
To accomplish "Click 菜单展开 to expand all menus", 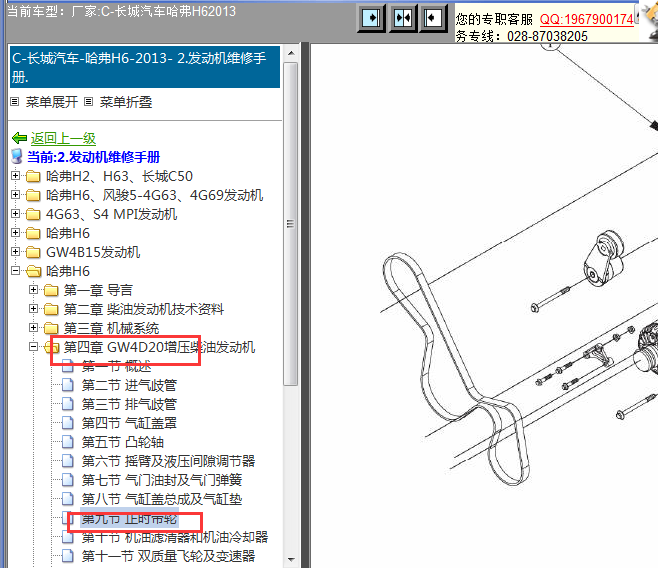I will [52, 102].
